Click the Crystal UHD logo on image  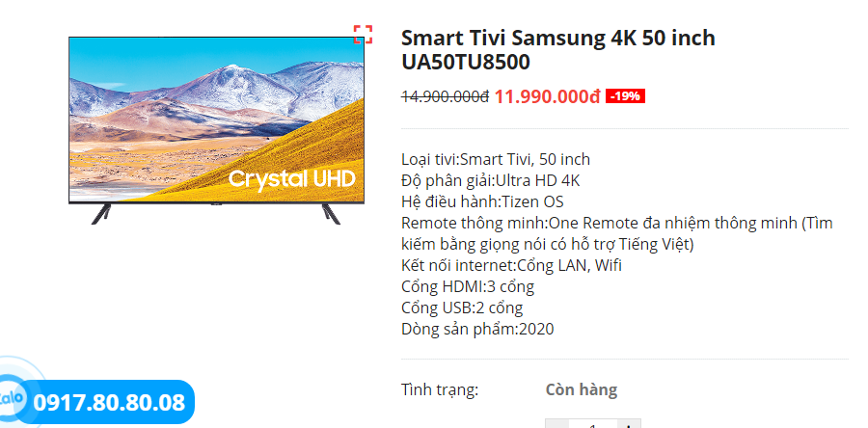click(291, 179)
